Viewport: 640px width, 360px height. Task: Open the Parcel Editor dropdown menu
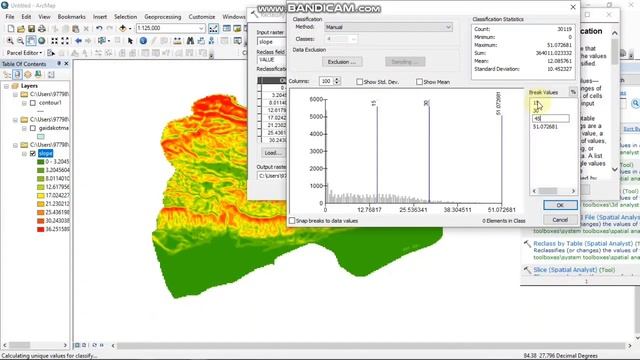pos(24,53)
